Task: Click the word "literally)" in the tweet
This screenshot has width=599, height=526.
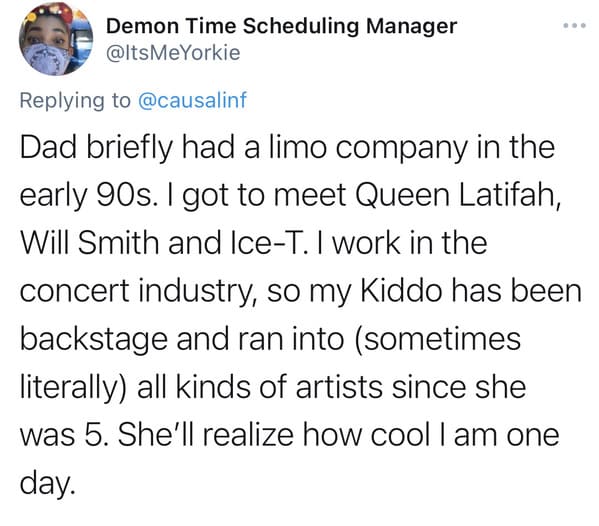Action: coord(73,388)
